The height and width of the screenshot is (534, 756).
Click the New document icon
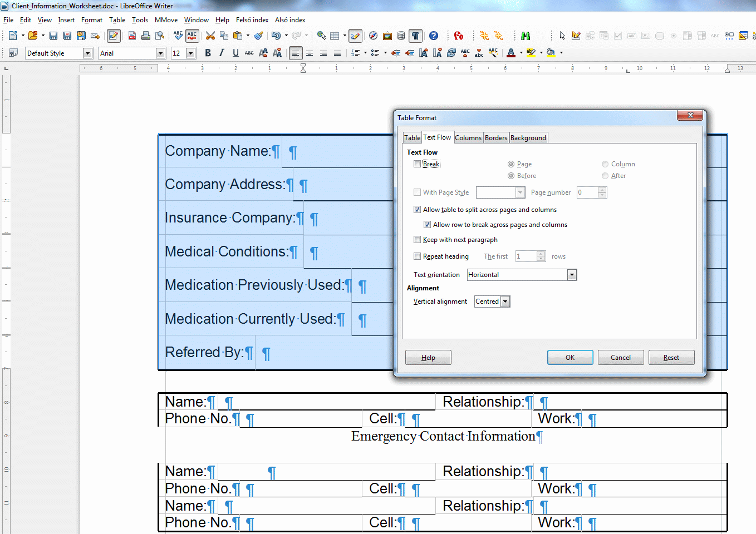[13, 36]
